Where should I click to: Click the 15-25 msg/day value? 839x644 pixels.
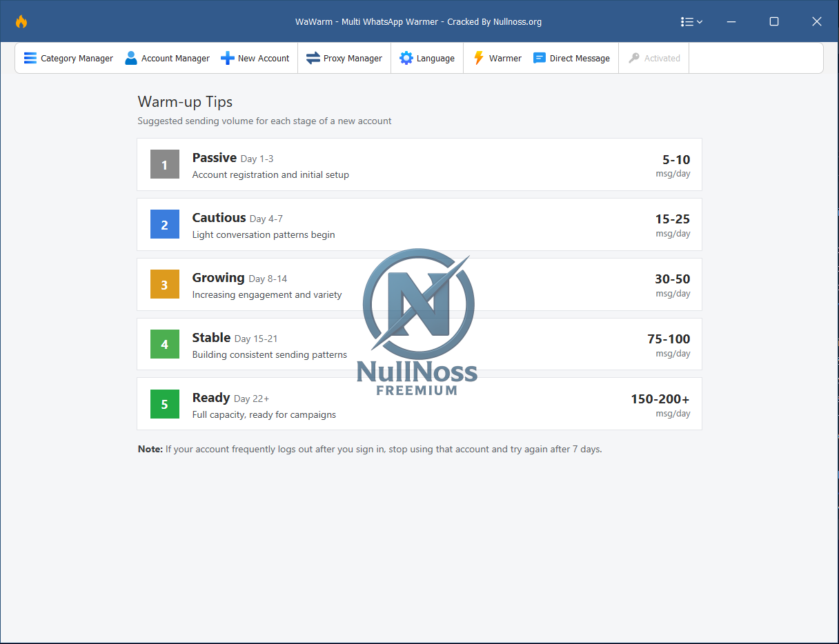673,219
